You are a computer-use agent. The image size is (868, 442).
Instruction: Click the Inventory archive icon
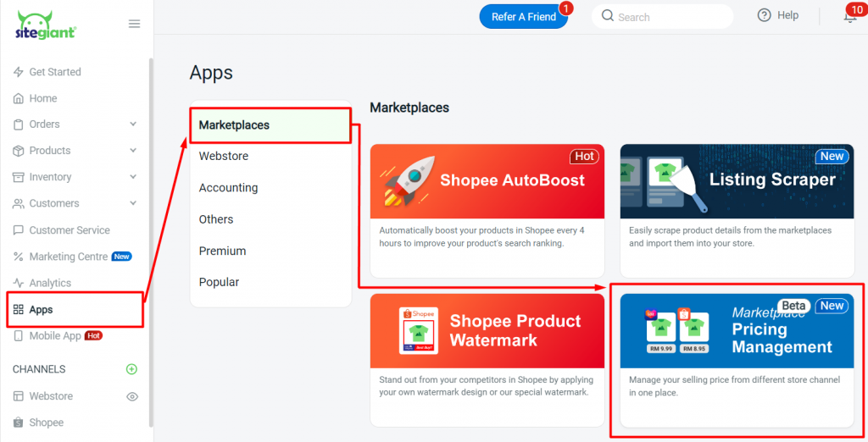click(19, 177)
